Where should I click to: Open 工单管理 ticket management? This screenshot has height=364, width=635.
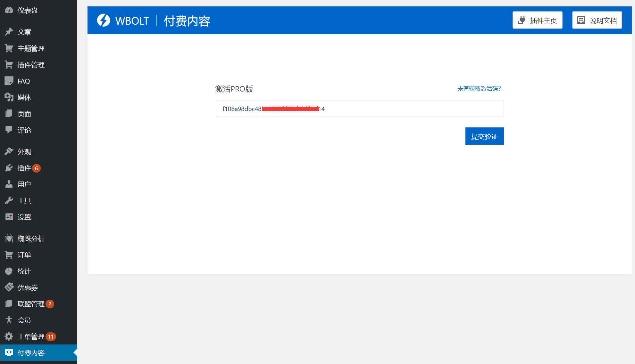[x=9, y=336]
